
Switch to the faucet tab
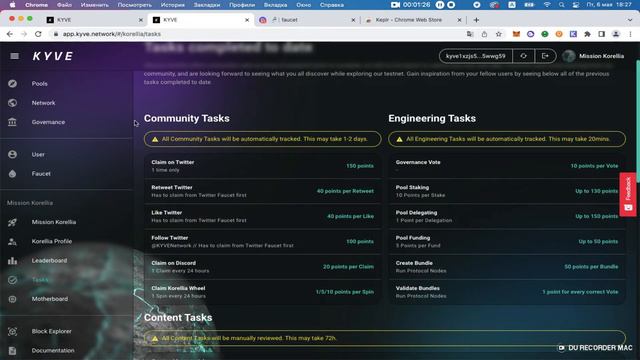(306, 20)
